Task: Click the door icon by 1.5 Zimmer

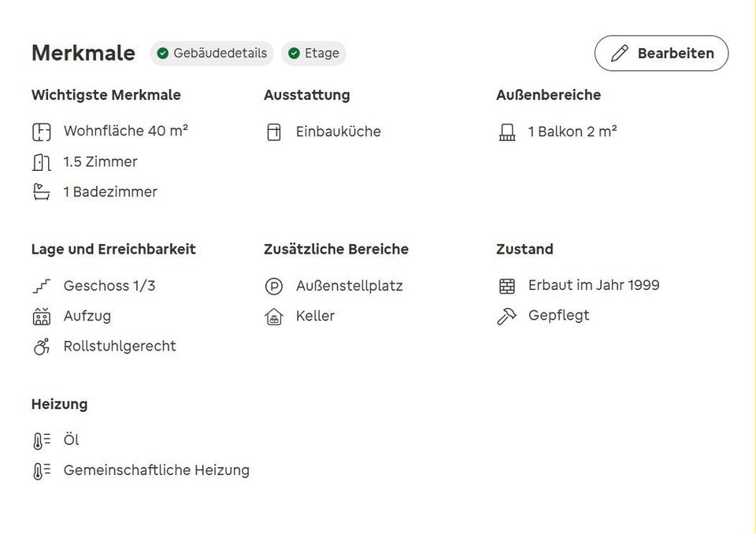Action: [x=42, y=162]
